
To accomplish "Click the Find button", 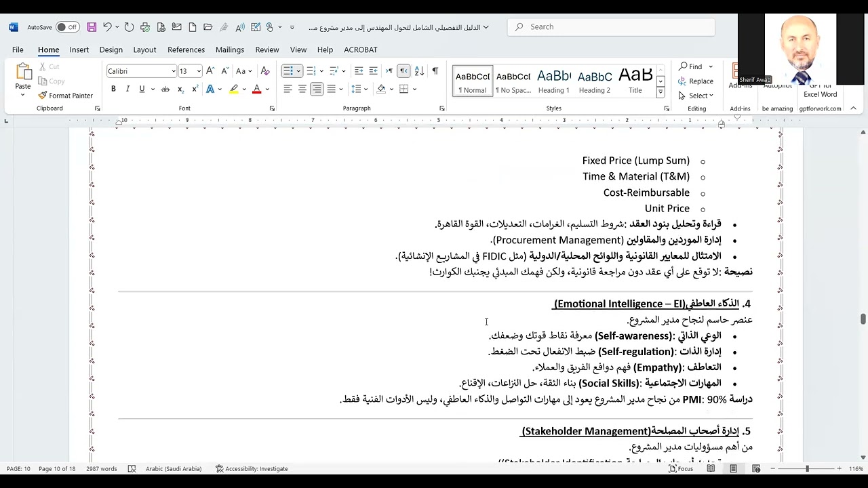I will pos(690,66).
